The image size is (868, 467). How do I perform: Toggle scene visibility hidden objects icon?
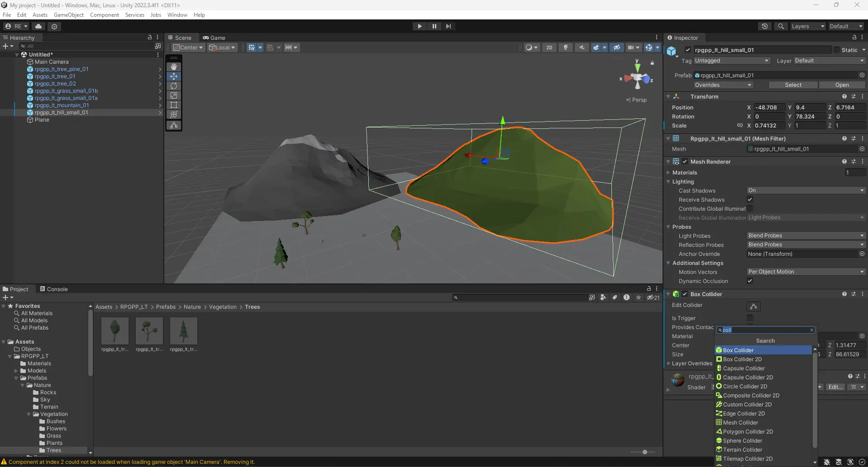pyautogui.click(x=616, y=47)
